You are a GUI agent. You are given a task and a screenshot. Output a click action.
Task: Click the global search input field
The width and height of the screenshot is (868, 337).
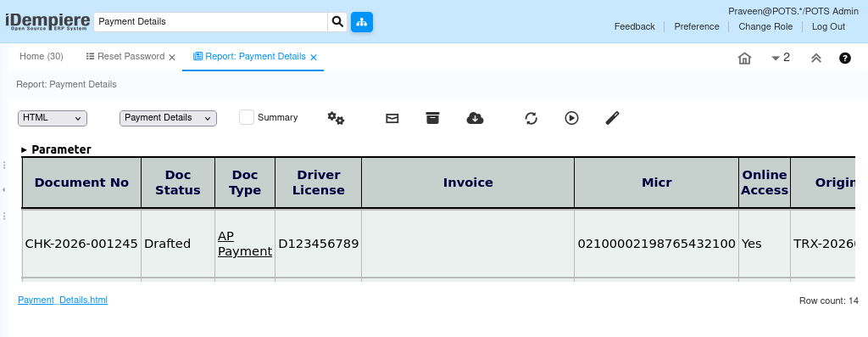pyautogui.click(x=211, y=22)
